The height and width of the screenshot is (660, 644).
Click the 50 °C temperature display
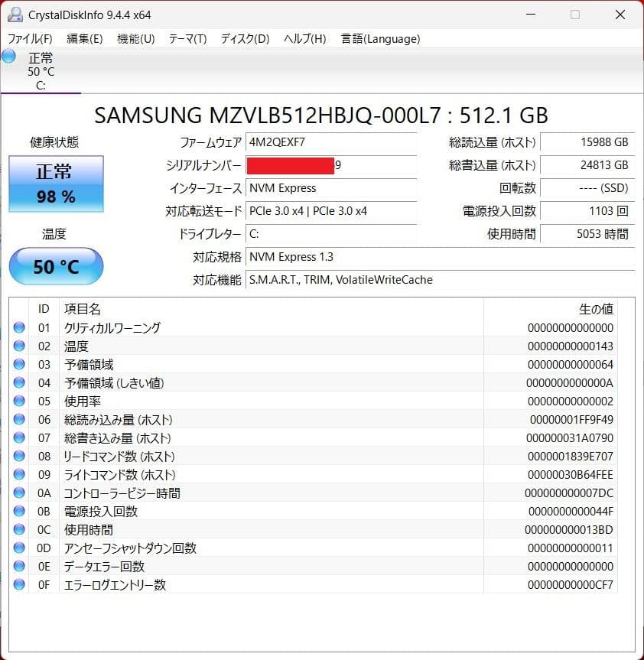[55, 266]
